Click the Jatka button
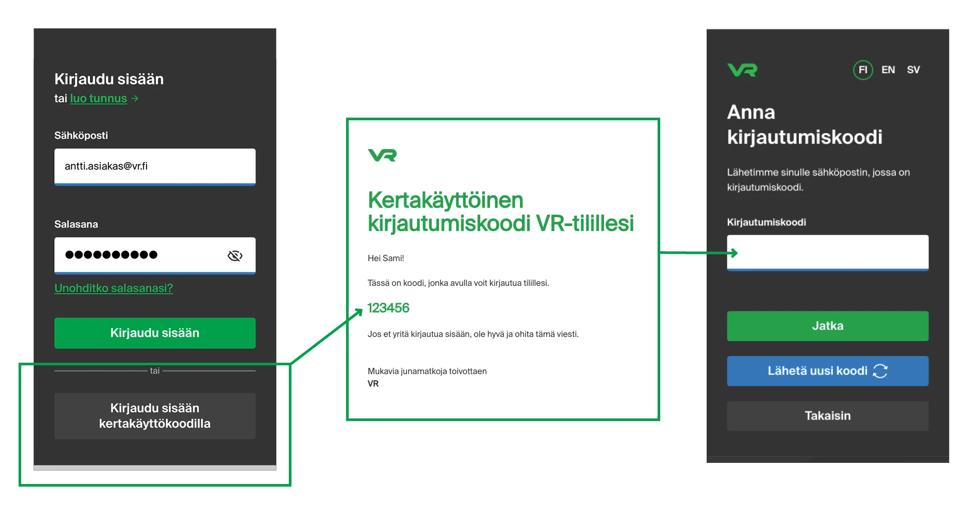Image resolution: width=980 pixels, height=516 pixels. [827, 326]
